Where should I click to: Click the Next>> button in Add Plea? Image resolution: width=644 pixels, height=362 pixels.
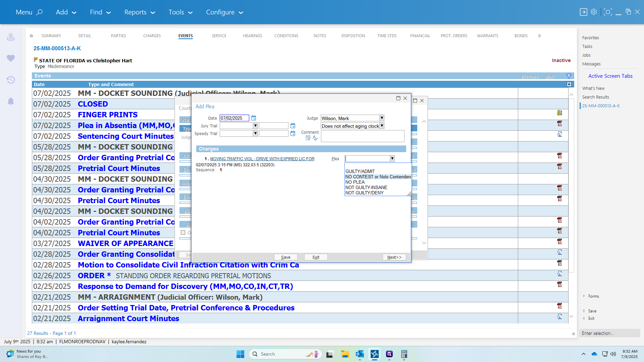394,257
